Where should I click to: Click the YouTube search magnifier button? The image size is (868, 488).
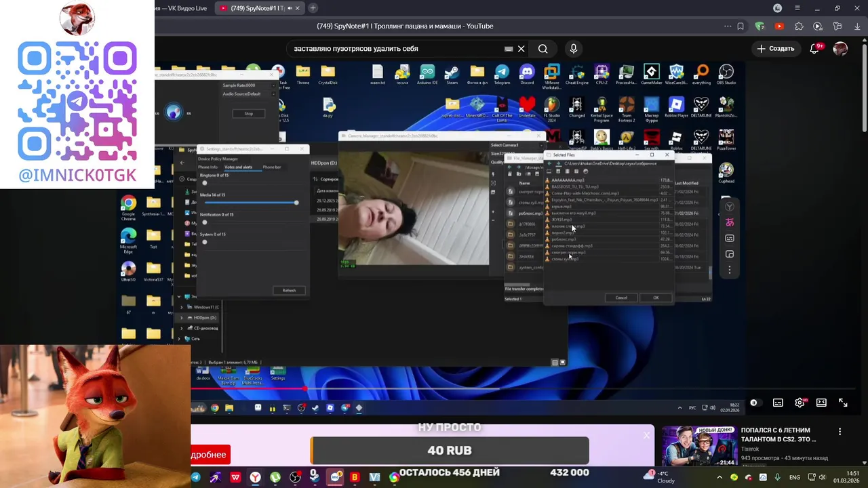[542, 49]
